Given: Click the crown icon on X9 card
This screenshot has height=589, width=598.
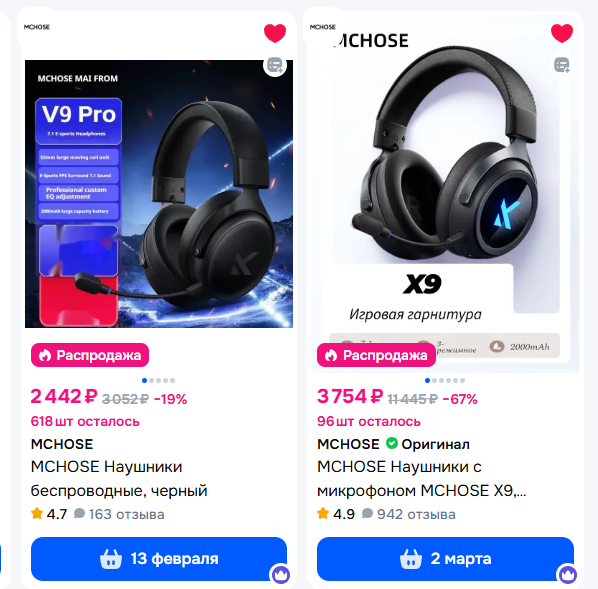Looking at the screenshot, I should [567, 574].
